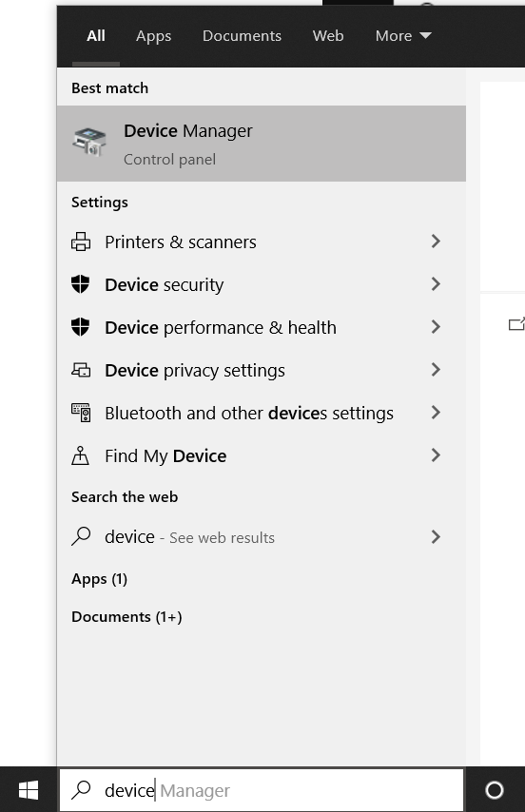Switch to the Apps filter tab

pos(154,36)
